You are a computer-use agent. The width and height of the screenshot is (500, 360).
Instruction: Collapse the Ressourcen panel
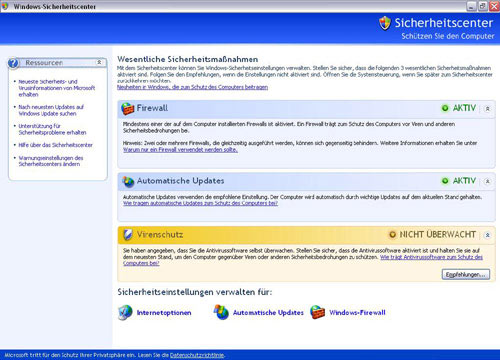pos(99,62)
